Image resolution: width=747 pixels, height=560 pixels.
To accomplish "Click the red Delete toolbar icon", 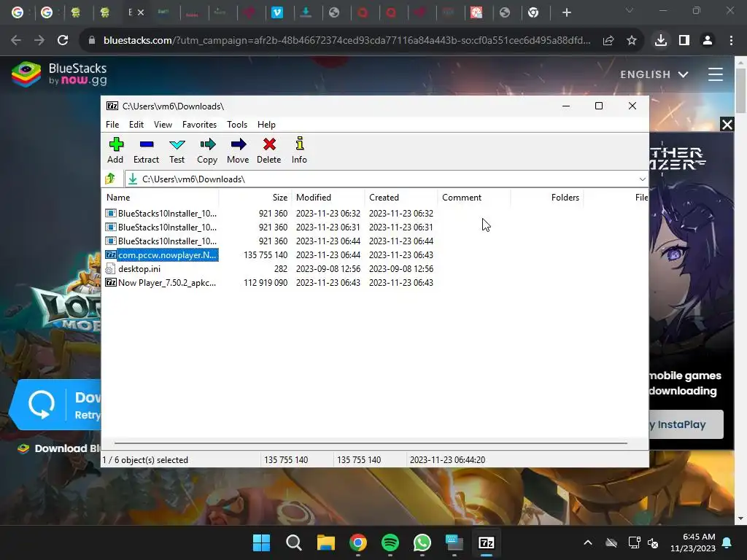I will pos(269,150).
